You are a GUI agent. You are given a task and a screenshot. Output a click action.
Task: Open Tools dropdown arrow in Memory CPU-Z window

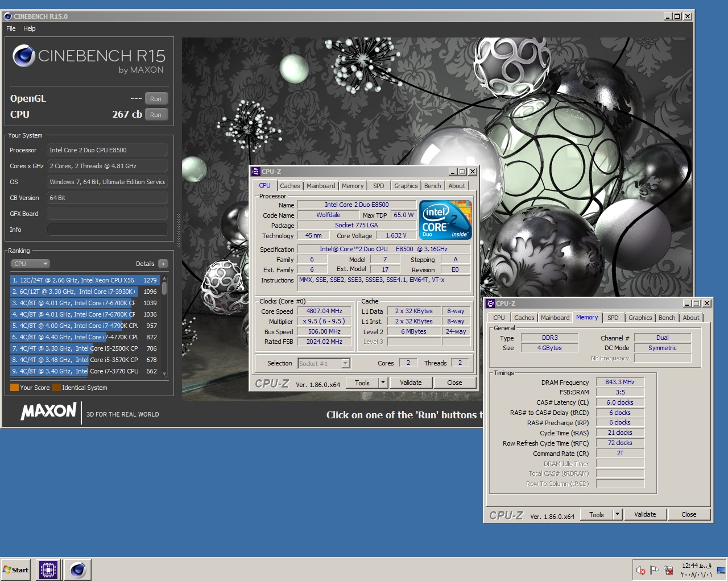click(618, 515)
